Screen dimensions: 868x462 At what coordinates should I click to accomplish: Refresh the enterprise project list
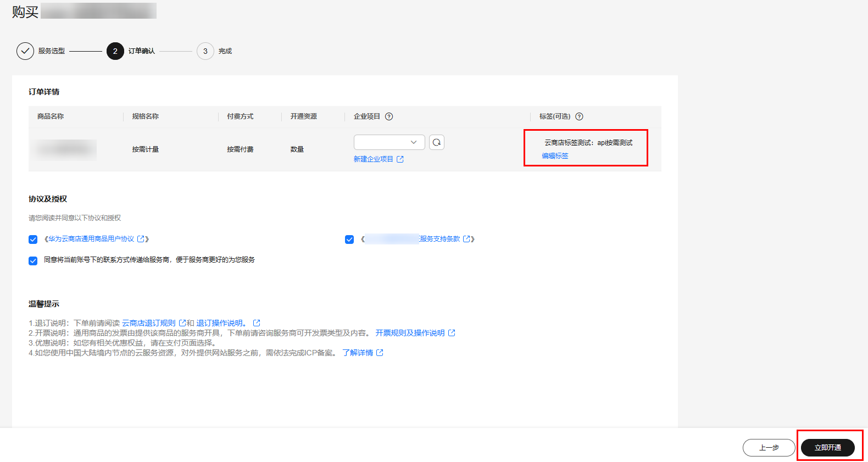pyautogui.click(x=437, y=142)
